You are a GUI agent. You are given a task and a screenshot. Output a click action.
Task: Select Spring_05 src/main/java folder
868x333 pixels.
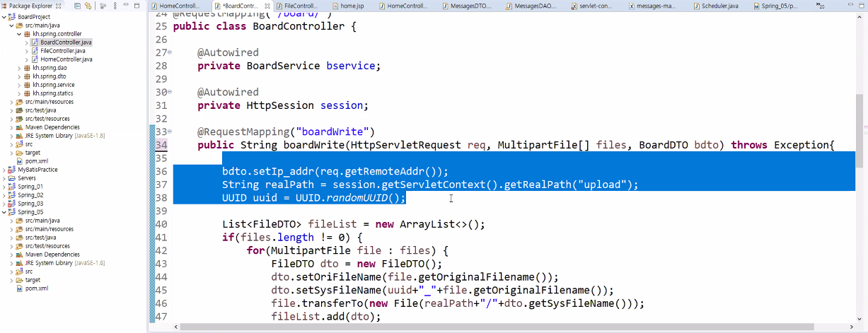click(42, 221)
